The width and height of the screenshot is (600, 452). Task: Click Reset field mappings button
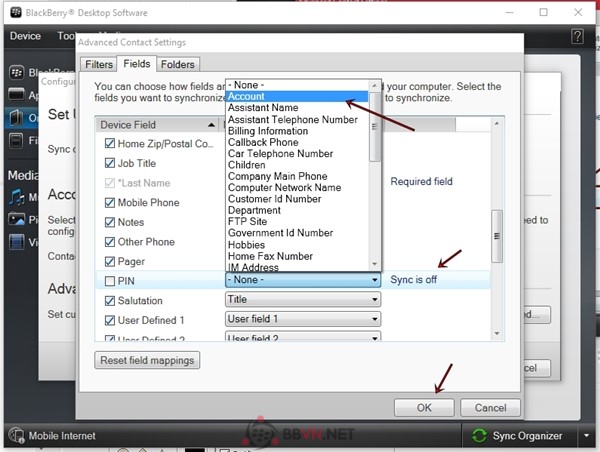(147, 360)
